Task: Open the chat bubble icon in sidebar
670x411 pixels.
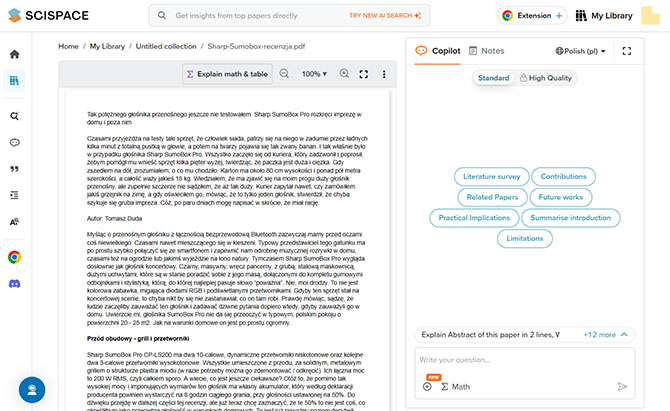Action: (15, 142)
